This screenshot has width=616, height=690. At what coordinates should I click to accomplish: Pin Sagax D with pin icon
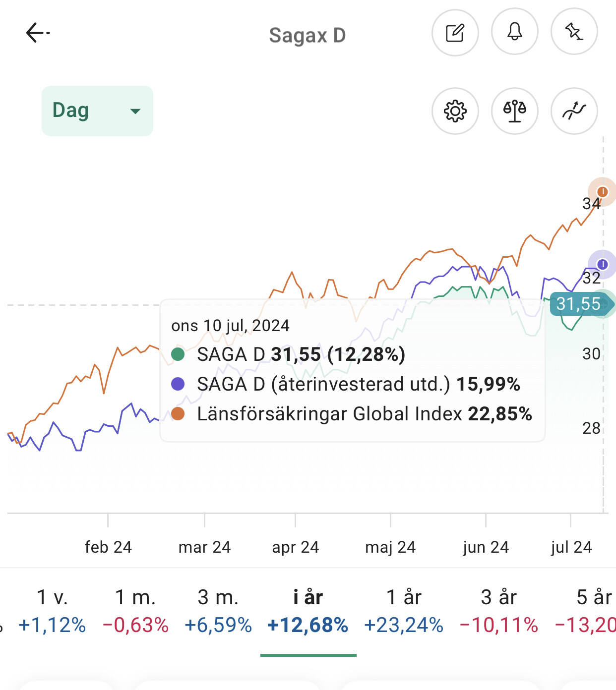(x=574, y=33)
